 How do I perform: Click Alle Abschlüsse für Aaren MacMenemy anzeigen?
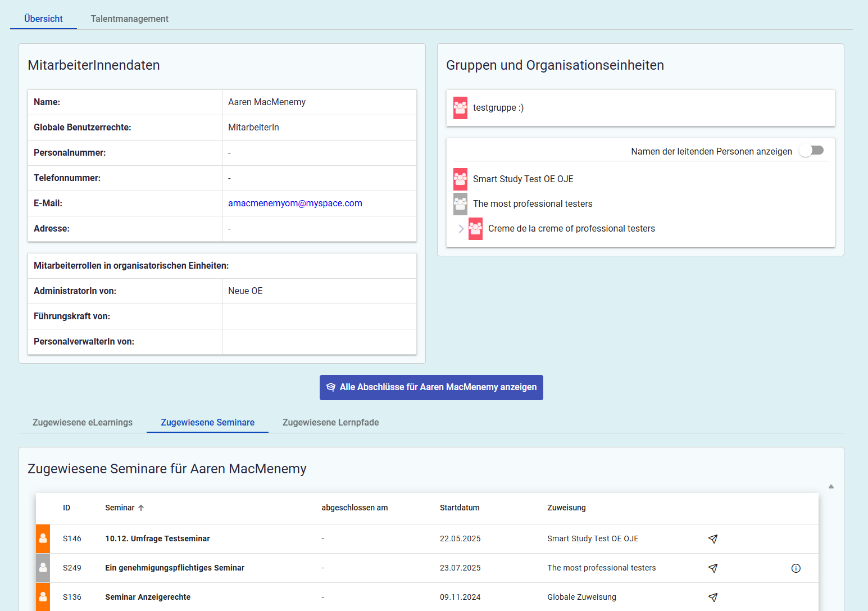[431, 387]
